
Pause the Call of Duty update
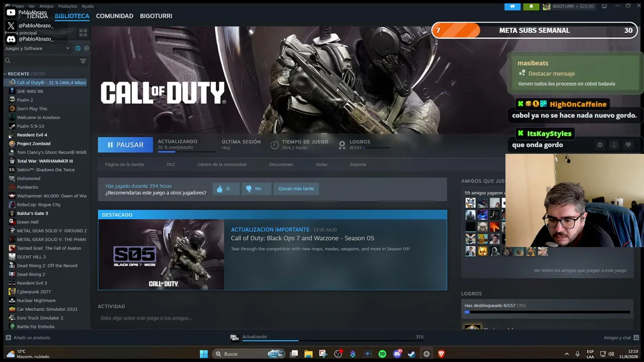click(x=125, y=145)
